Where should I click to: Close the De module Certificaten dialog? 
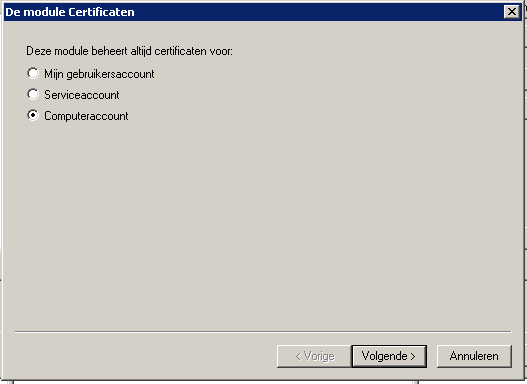[512, 12]
